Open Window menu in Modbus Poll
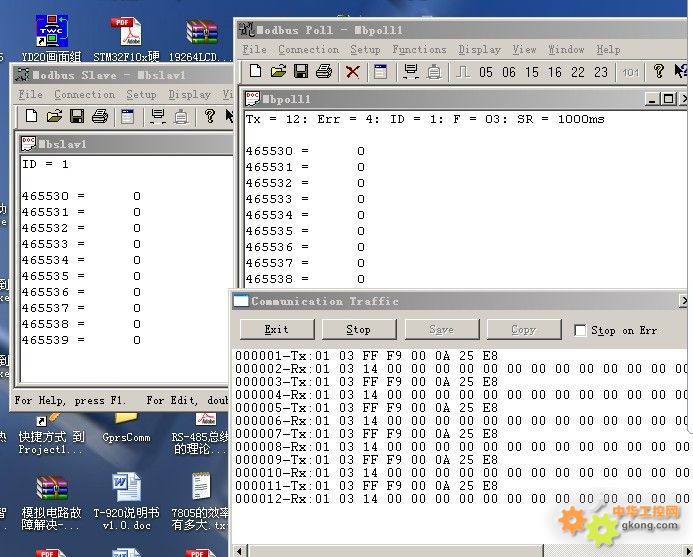The width and height of the screenshot is (693, 557). [566, 50]
